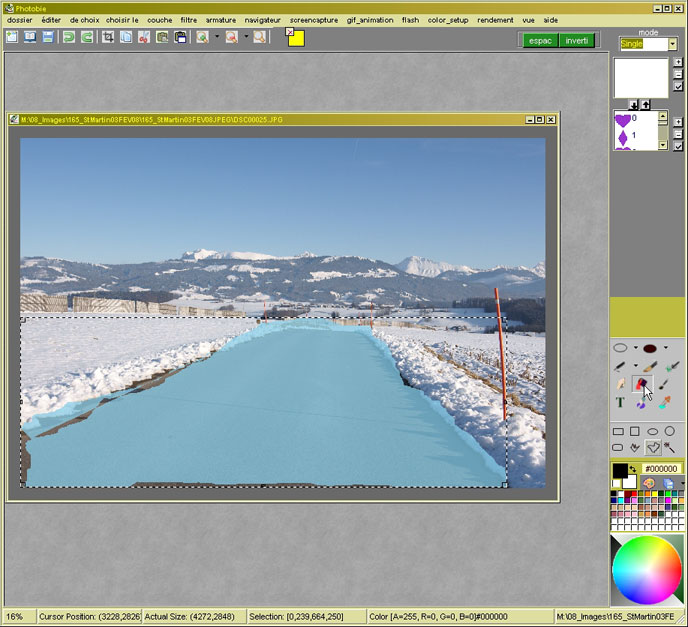Pick a color from the color wheel
This screenshot has width=688, height=627.
click(x=646, y=570)
